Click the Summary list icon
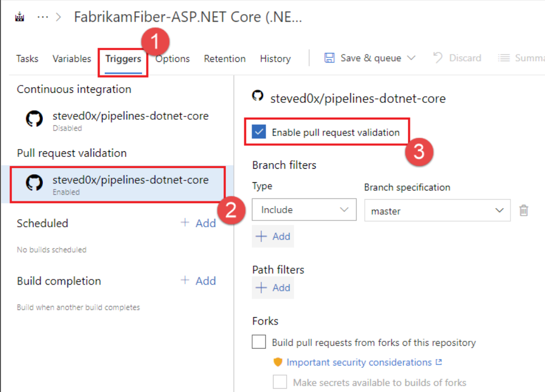 pos(504,57)
